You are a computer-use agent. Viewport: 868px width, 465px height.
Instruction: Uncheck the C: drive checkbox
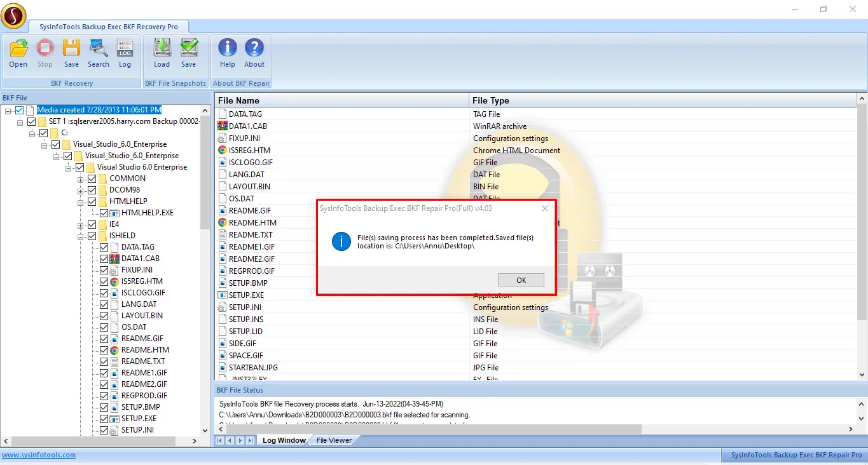tap(43, 133)
